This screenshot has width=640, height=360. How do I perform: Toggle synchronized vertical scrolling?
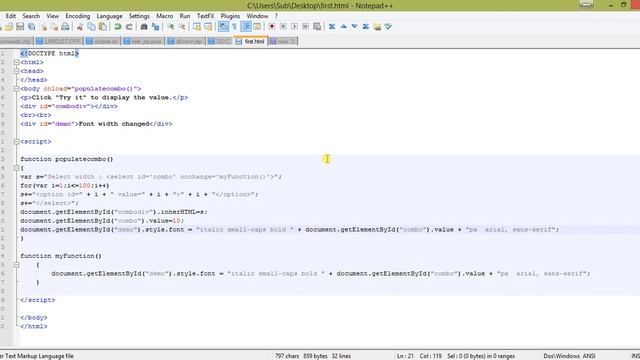(197, 27)
